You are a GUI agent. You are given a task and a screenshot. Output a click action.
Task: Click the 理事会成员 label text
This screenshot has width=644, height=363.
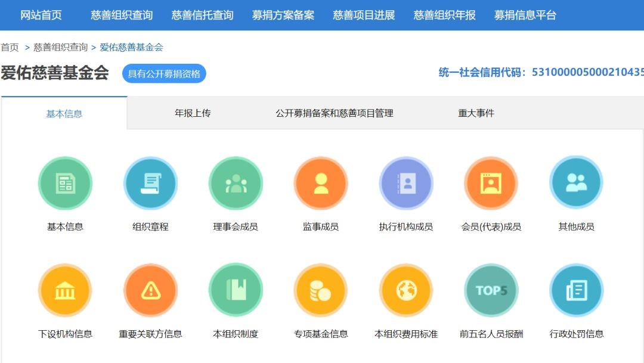pyautogui.click(x=236, y=227)
